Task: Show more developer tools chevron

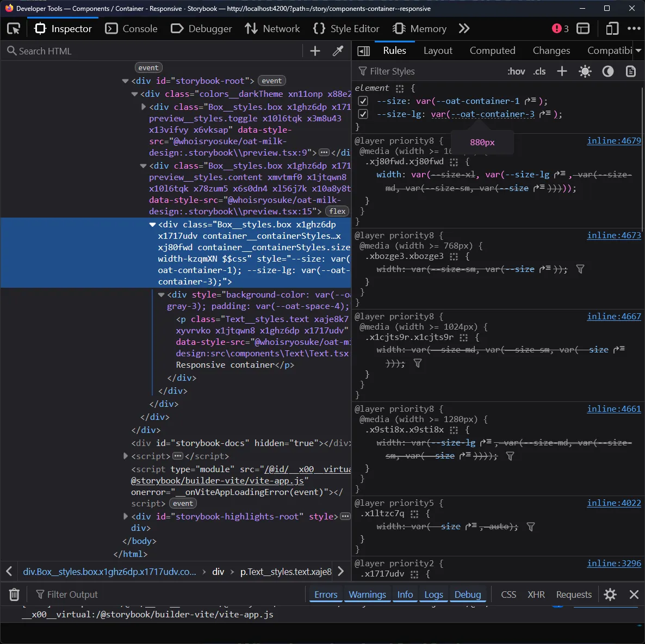Action: pyautogui.click(x=464, y=29)
